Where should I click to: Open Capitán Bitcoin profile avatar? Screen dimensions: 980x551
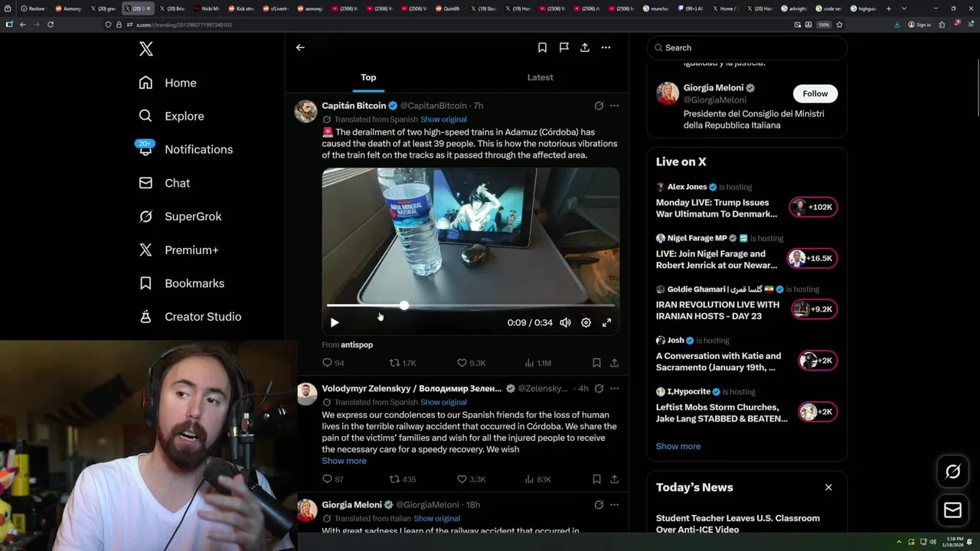pyautogui.click(x=306, y=111)
